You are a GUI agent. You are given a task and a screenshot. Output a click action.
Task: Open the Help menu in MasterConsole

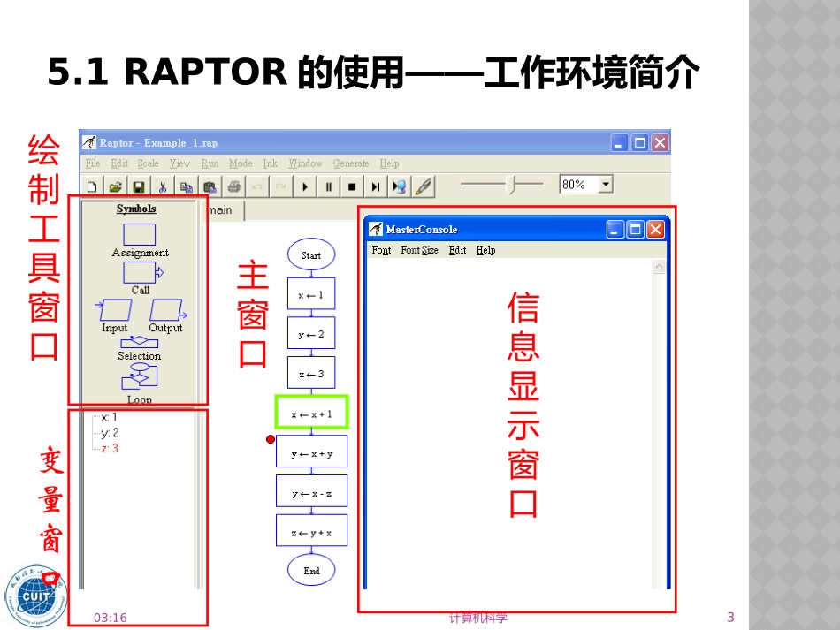(x=486, y=250)
